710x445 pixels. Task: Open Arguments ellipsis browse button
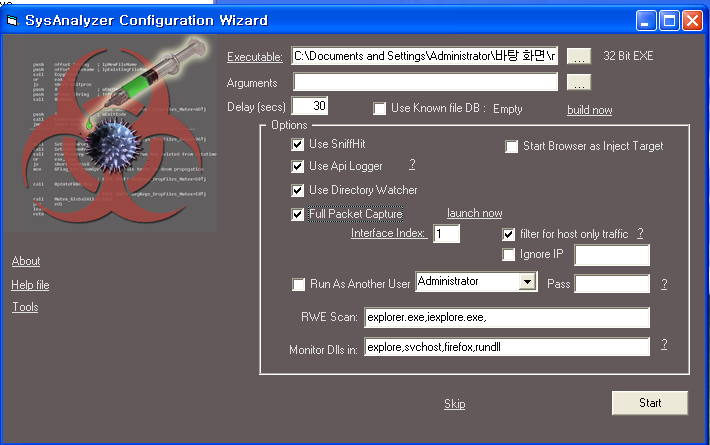(579, 83)
